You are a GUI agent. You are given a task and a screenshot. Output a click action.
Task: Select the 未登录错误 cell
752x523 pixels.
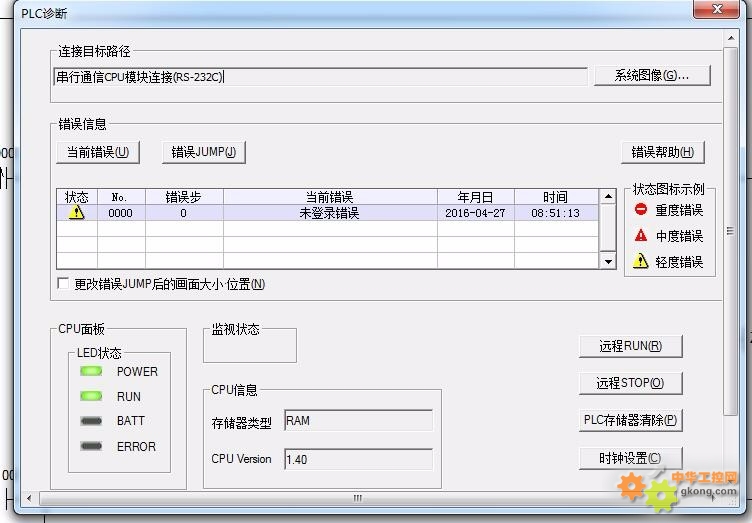(330, 213)
